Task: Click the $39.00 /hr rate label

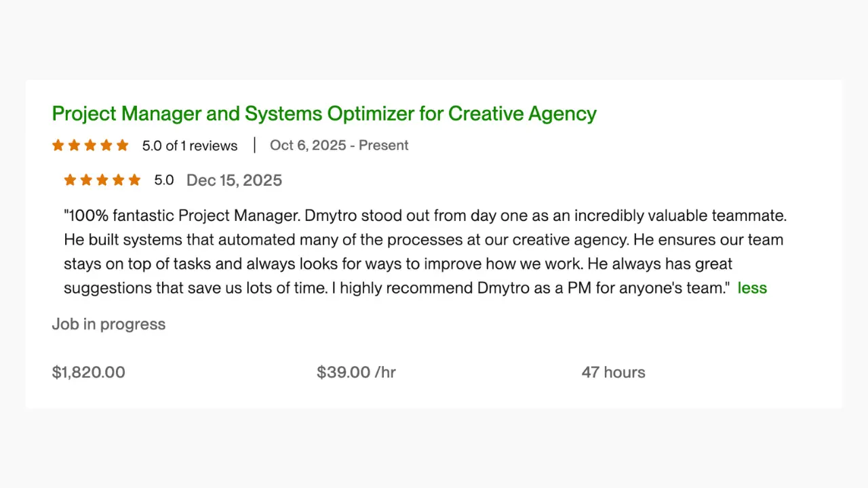Action: (x=356, y=372)
